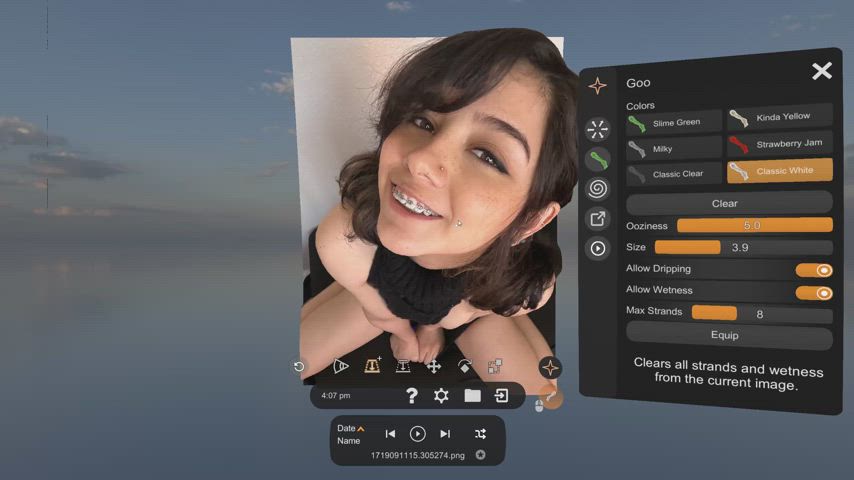This screenshot has height=480, width=854.
Task: Click the shuffle playback icon
Action: click(x=480, y=434)
